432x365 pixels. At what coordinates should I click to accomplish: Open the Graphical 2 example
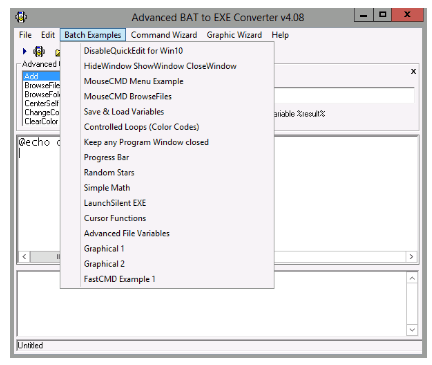point(167,264)
